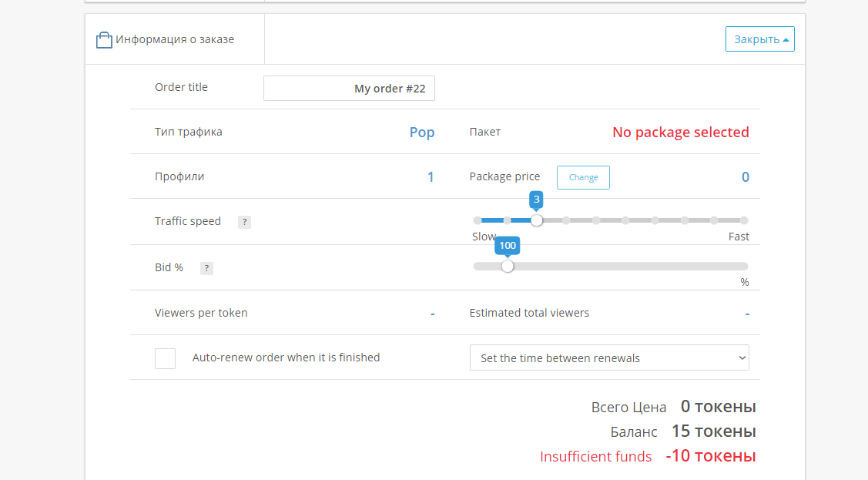Click the Bid % slider handle

[x=507, y=267]
